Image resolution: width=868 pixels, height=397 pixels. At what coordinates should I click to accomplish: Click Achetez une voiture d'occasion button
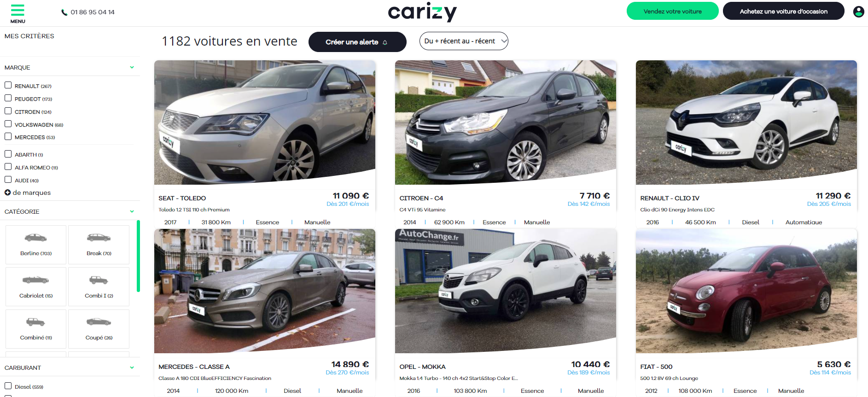(x=783, y=11)
